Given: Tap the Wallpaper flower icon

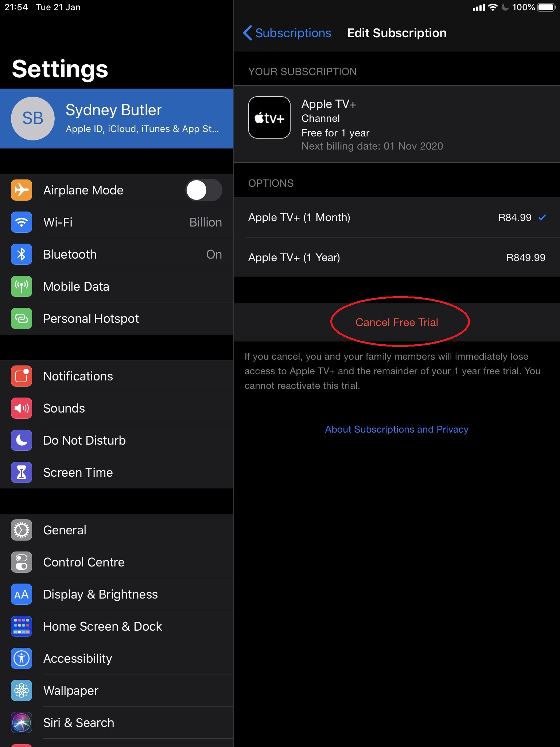Looking at the screenshot, I should [x=22, y=690].
